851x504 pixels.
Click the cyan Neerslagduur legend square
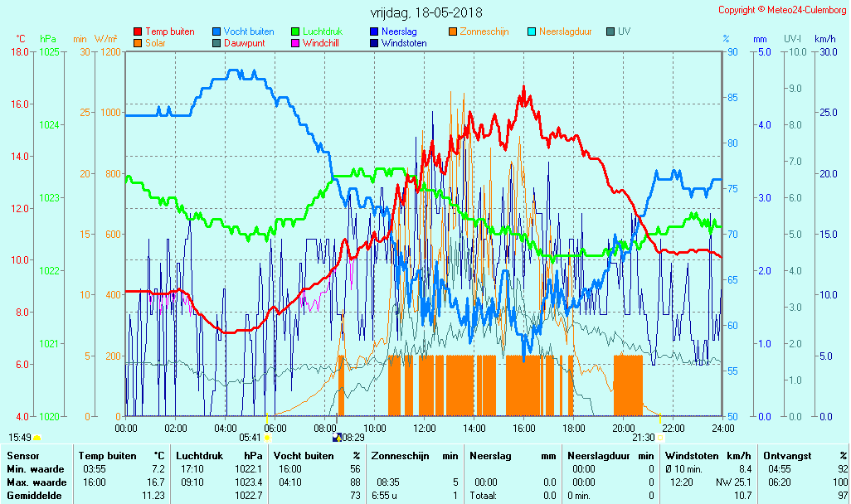point(532,31)
